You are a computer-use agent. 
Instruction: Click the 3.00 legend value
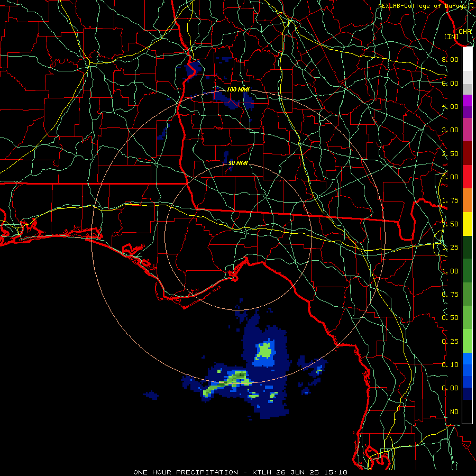pyautogui.click(x=450, y=130)
